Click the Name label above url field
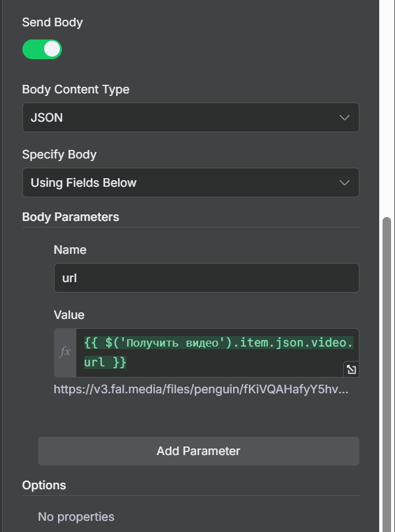Viewport: 395px width, 532px height. coord(70,250)
